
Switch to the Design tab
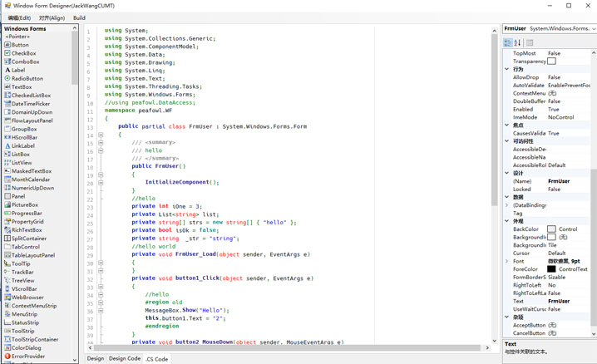point(95,359)
